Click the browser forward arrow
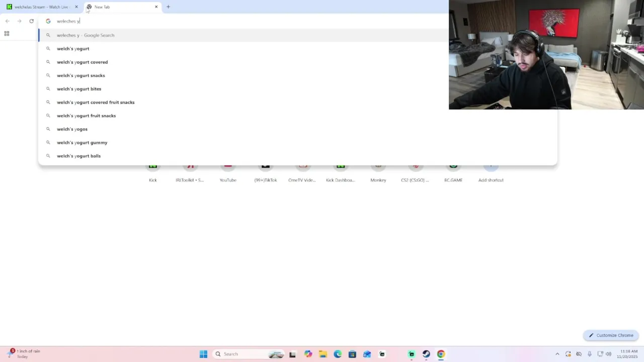This screenshot has height=362, width=644. 19,21
